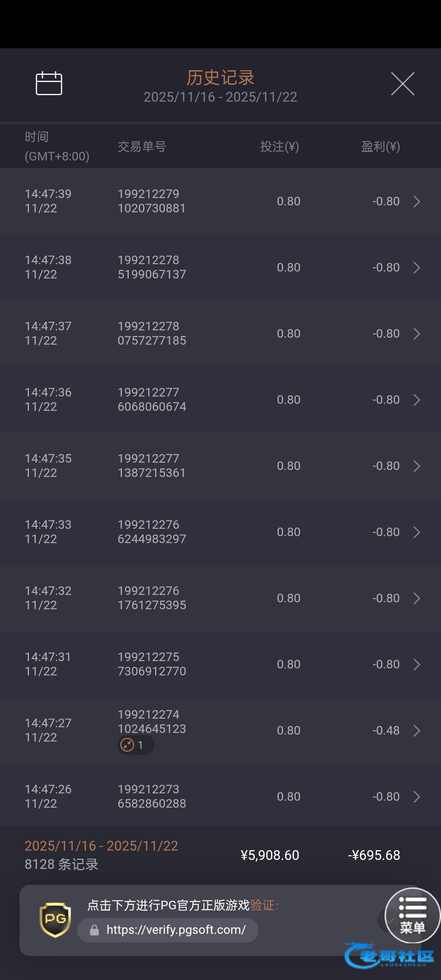Image resolution: width=441 pixels, height=980 pixels.
Task: Open the calendar date picker icon
Action: [49, 83]
